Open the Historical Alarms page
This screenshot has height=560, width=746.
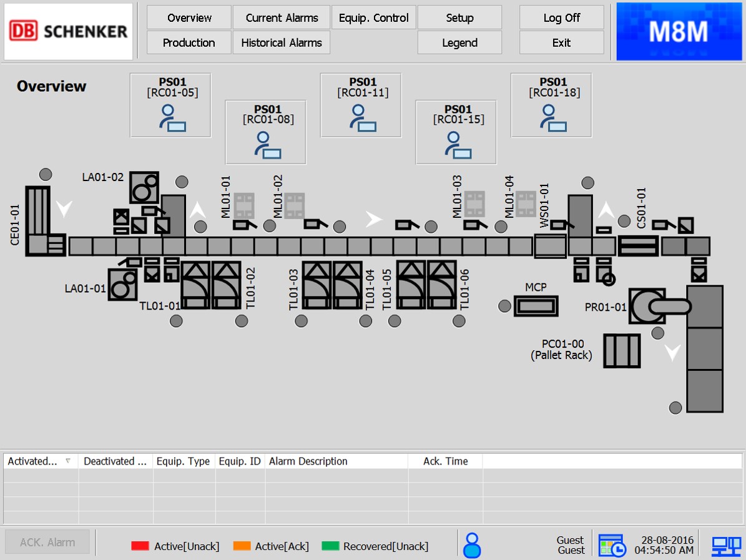tap(282, 42)
